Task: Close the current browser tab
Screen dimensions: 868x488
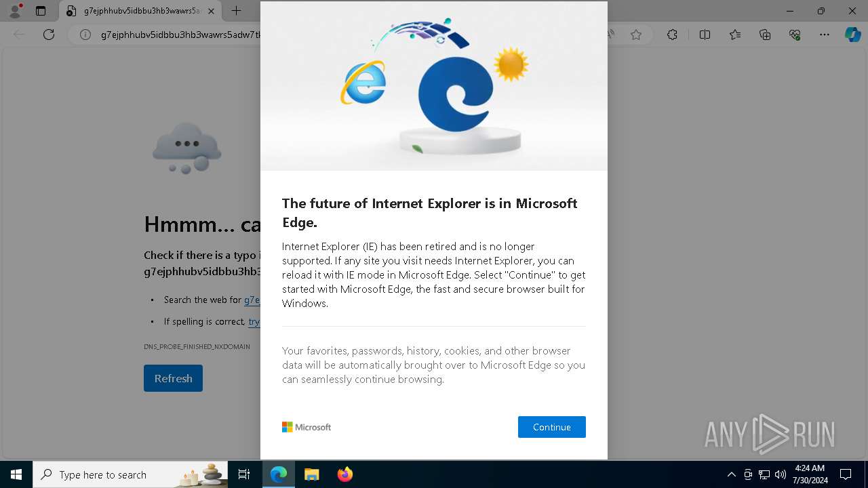Action: (212, 11)
